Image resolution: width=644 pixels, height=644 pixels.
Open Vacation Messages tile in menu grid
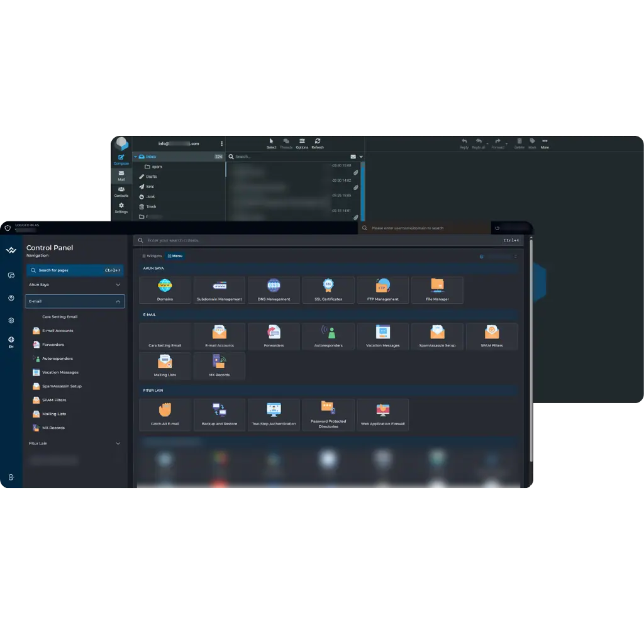[383, 336]
